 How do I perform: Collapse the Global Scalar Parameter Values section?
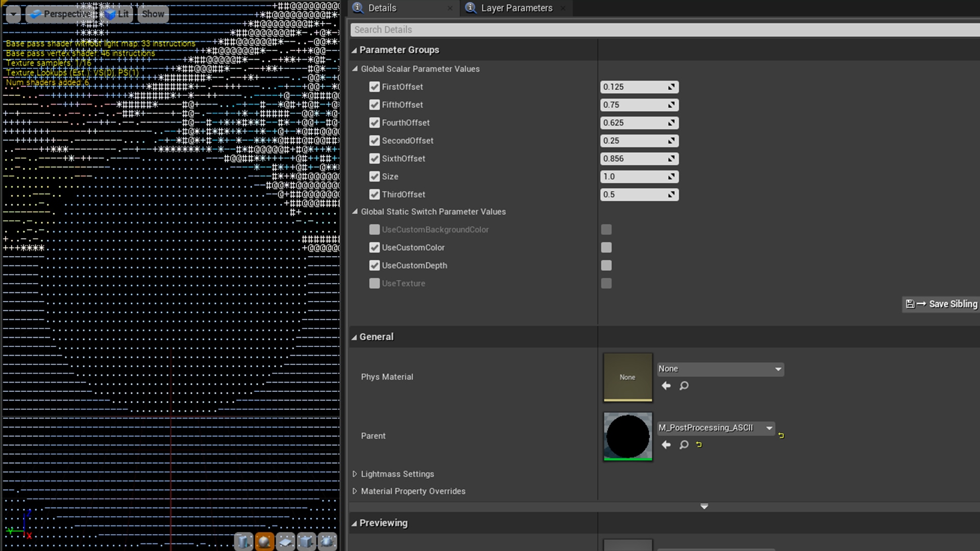click(356, 69)
